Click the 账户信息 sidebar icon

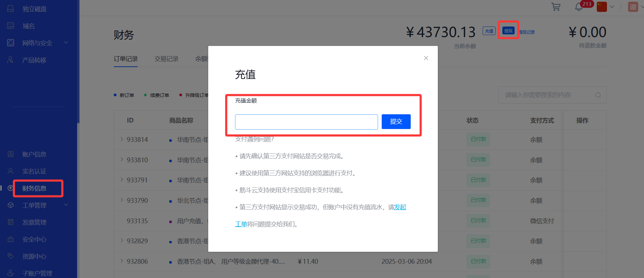click(x=11, y=154)
